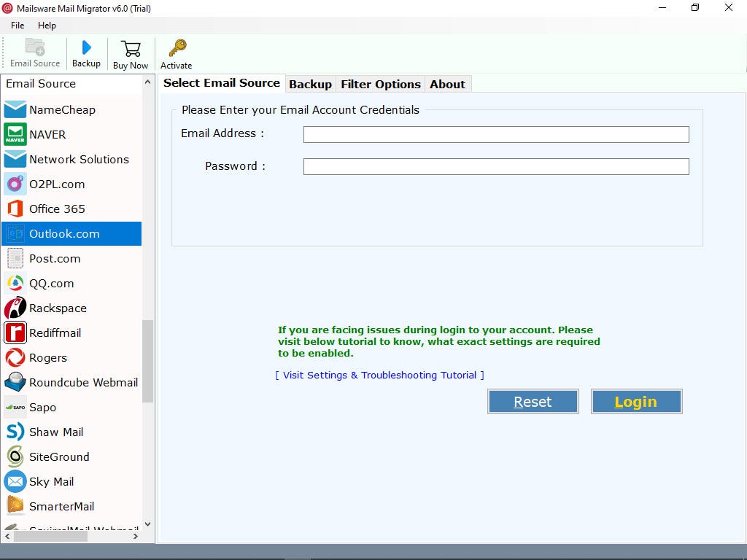This screenshot has width=747, height=560.
Task: Click the horizontal scroll right arrow
Action: point(136,536)
